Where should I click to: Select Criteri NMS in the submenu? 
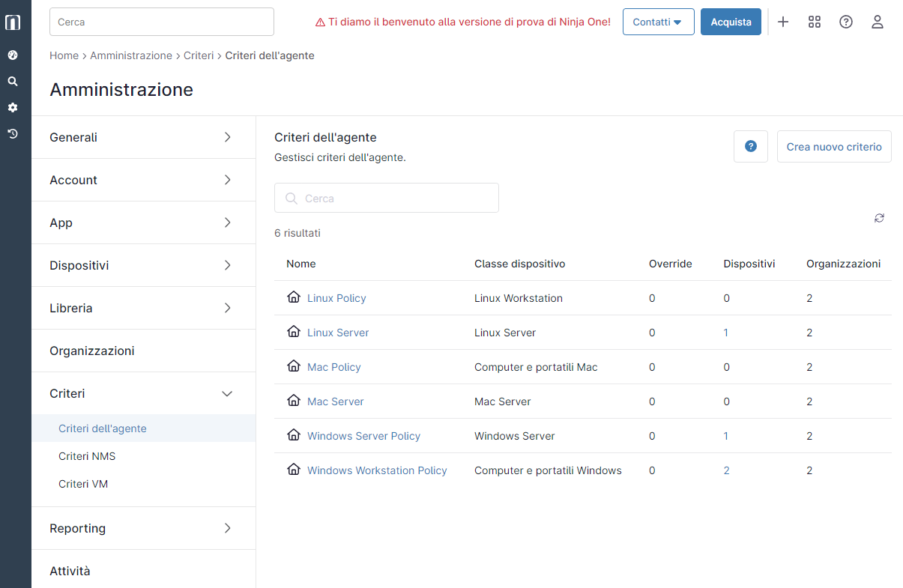pyautogui.click(x=87, y=457)
